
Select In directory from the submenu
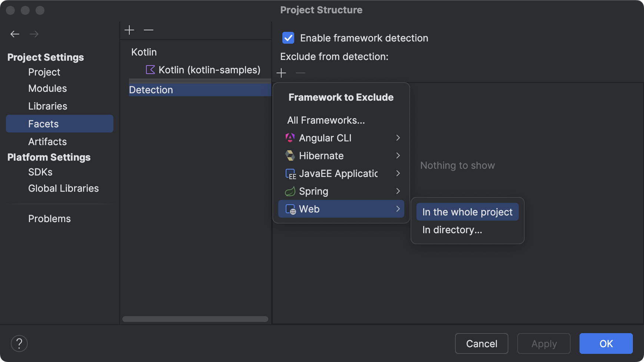452,229
